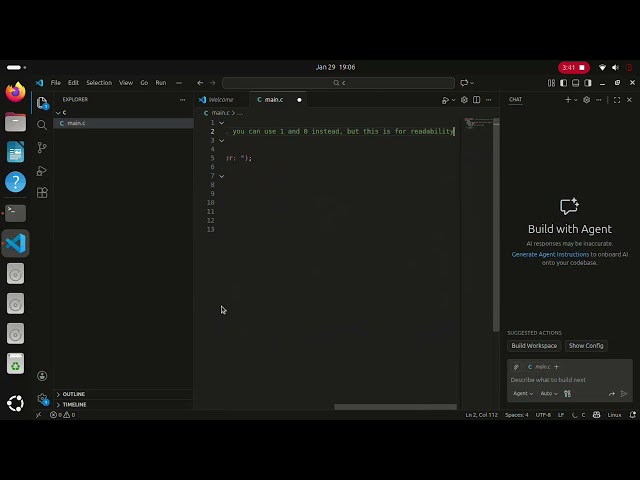
Task: Click the Show Config button
Action: pos(586,346)
